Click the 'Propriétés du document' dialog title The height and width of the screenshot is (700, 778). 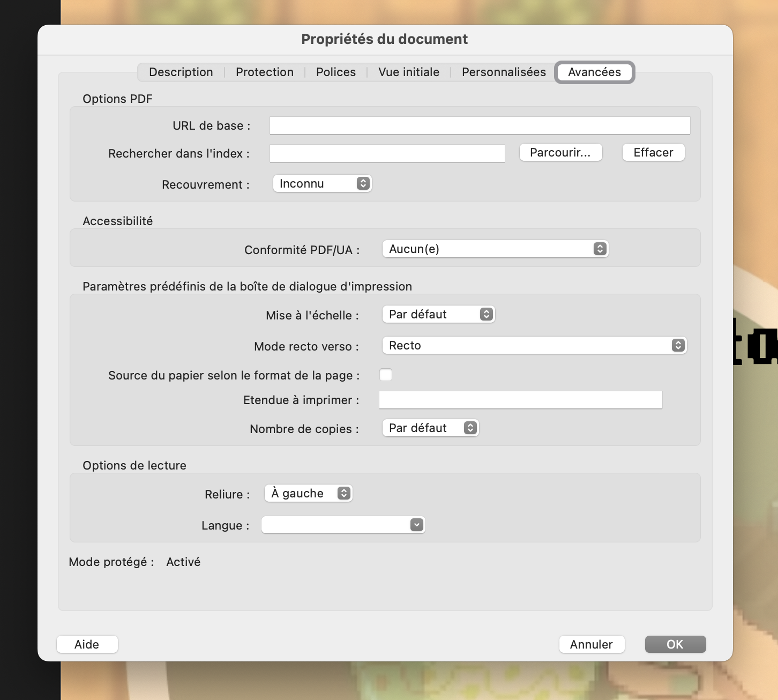385,39
